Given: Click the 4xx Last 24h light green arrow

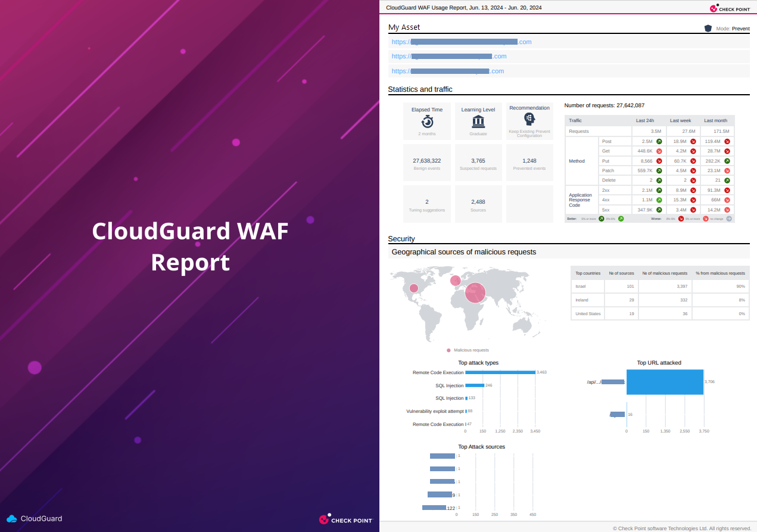Looking at the screenshot, I should [659, 200].
